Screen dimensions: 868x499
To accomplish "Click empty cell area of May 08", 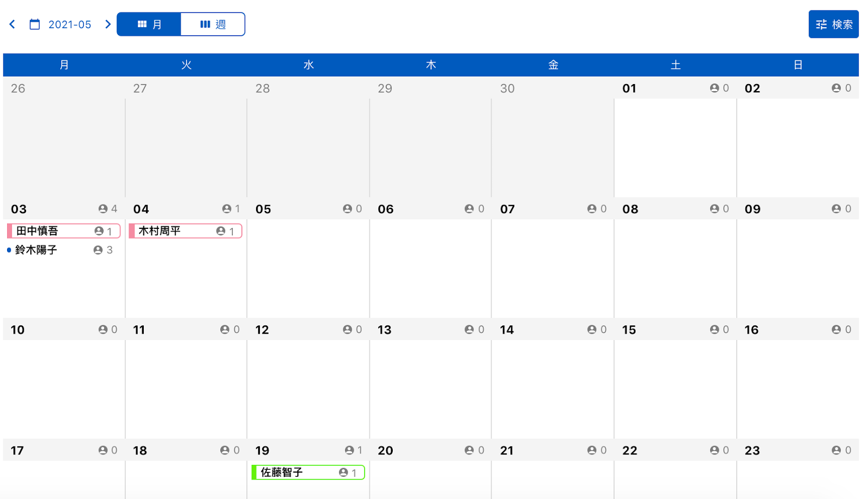I will (x=675, y=268).
